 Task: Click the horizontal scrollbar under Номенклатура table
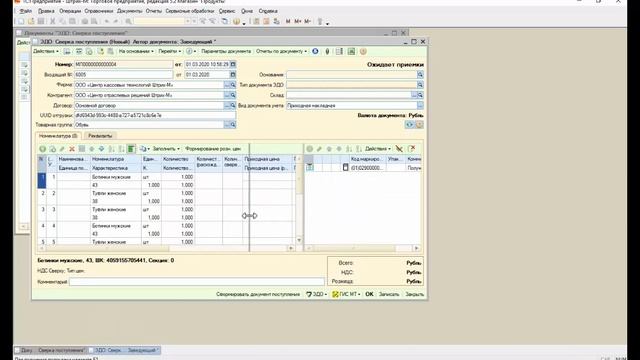tap(167, 248)
